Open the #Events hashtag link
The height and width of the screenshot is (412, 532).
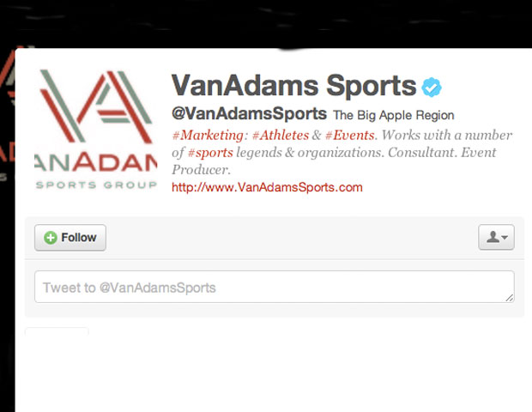(x=349, y=136)
